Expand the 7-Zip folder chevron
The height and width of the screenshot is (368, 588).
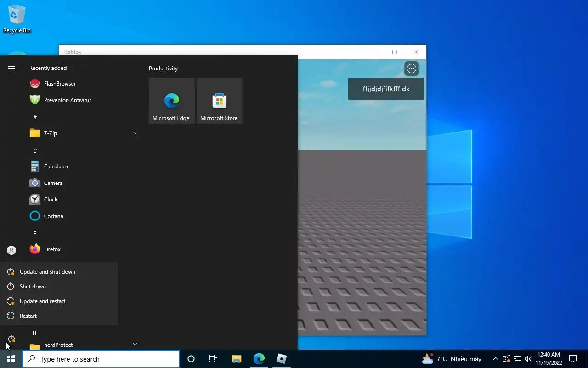pyautogui.click(x=135, y=133)
